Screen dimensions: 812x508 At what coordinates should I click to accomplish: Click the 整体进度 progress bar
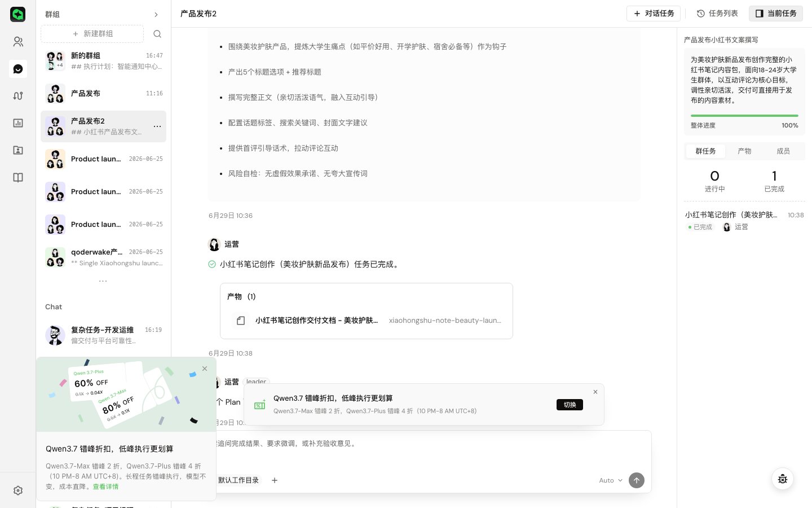[x=744, y=116]
